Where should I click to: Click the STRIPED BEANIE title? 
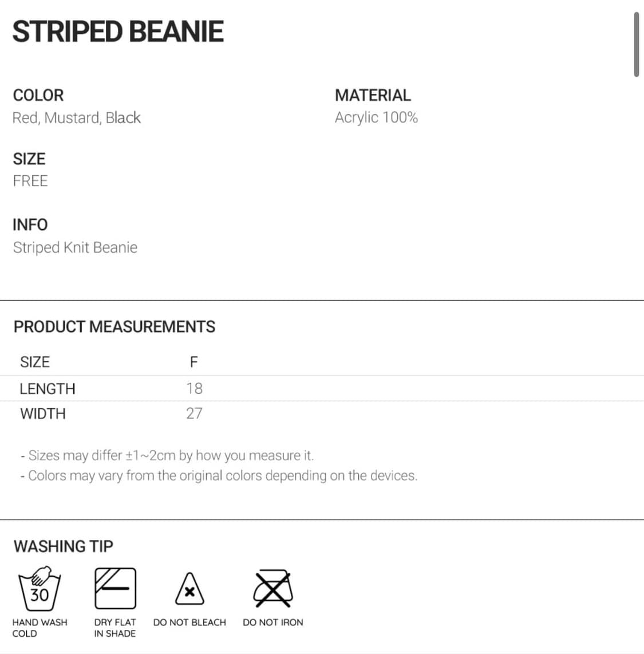tap(118, 31)
